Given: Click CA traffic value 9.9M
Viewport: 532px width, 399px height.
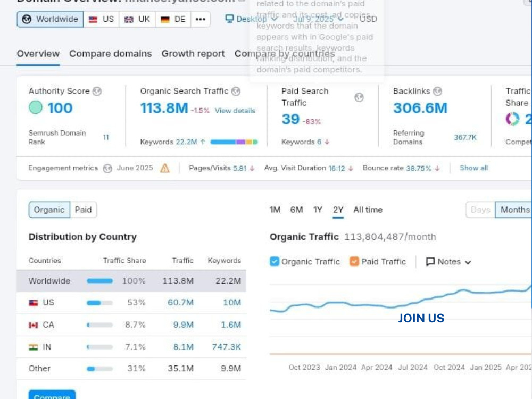Looking at the screenshot, I should 183,325.
